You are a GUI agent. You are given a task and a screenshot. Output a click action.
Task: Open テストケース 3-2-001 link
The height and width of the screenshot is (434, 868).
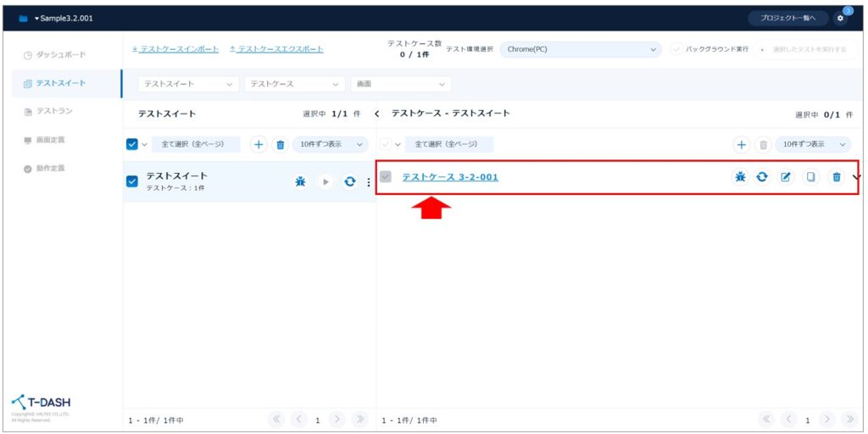[449, 177]
